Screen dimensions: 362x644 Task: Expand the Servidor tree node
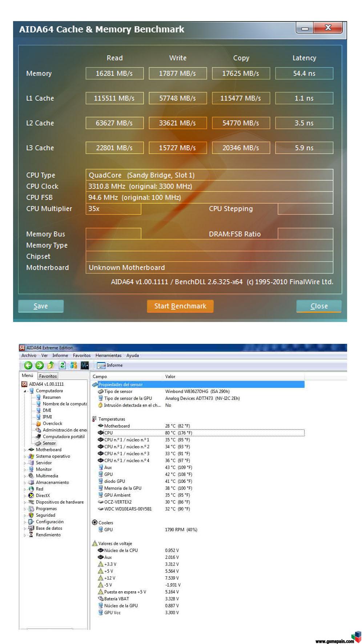click(x=25, y=463)
